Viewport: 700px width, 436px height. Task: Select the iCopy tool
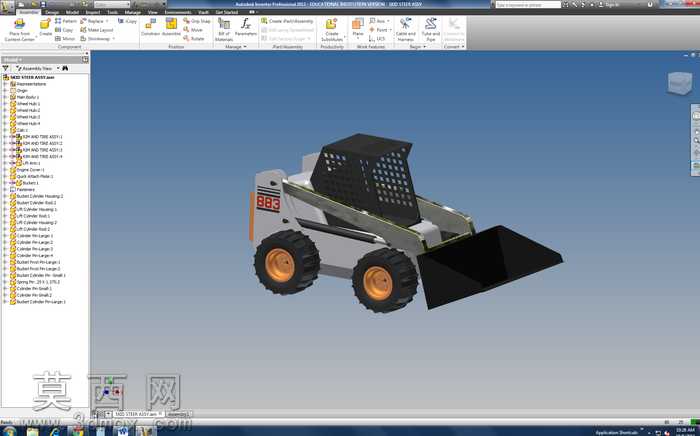click(127, 21)
